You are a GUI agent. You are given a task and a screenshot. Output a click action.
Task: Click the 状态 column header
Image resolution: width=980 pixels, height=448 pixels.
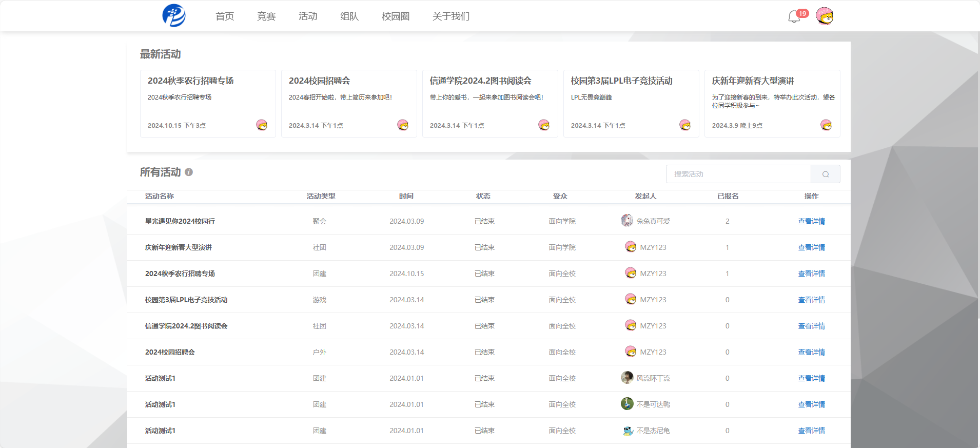[483, 196]
